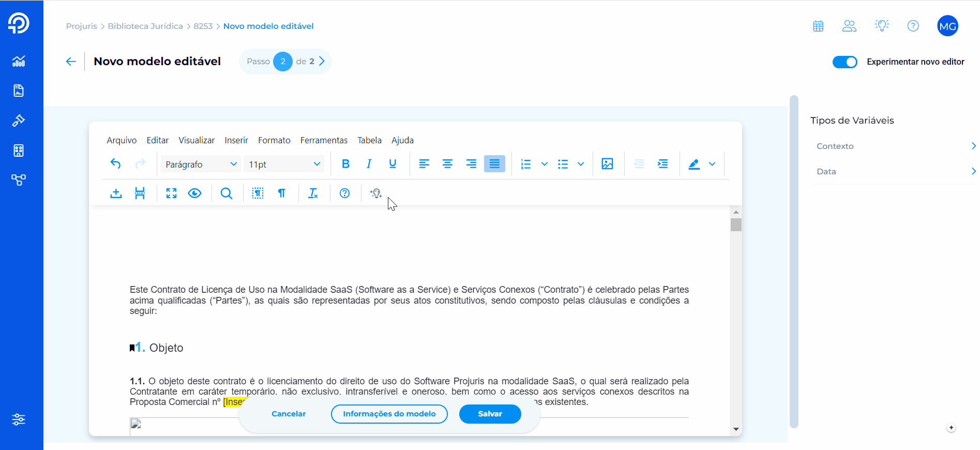980x450 pixels.
Task: Expand the Contexto variable type
Action: 893,146
